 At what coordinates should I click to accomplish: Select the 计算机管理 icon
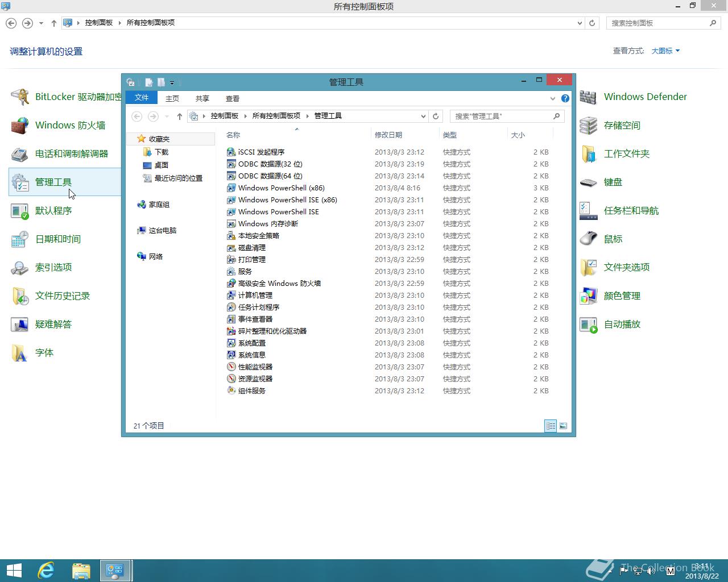(231, 295)
